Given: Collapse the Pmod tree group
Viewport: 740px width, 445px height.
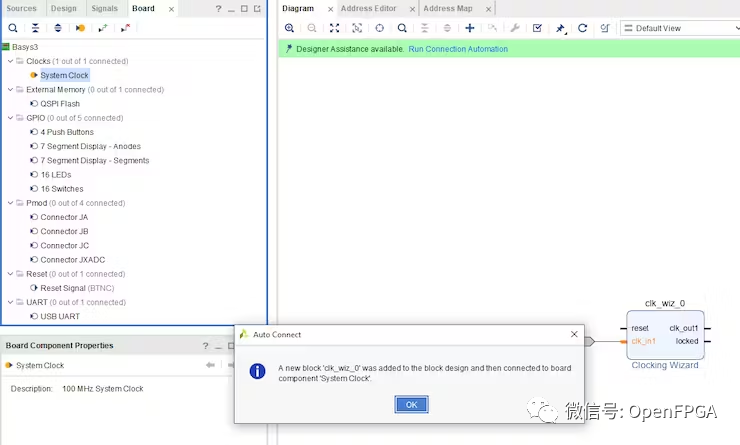Looking at the screenshot, I should click(x=9, y=203).
